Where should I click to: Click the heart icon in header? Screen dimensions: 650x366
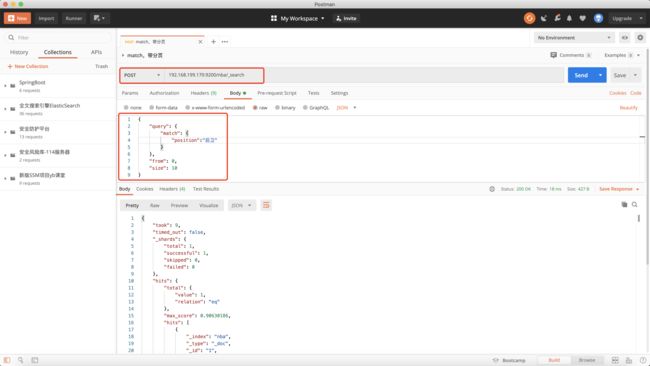point(582,18)
